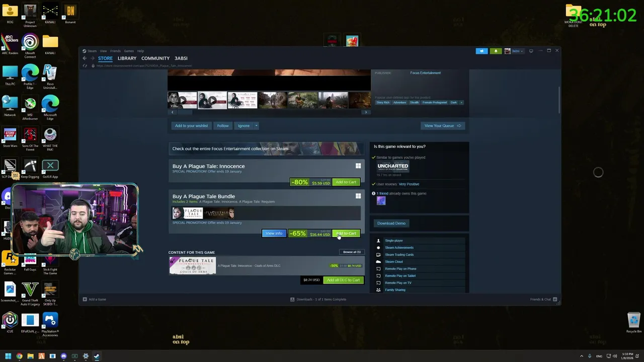Click the store URL address field
644x362 pixels.
pos(144,66)
